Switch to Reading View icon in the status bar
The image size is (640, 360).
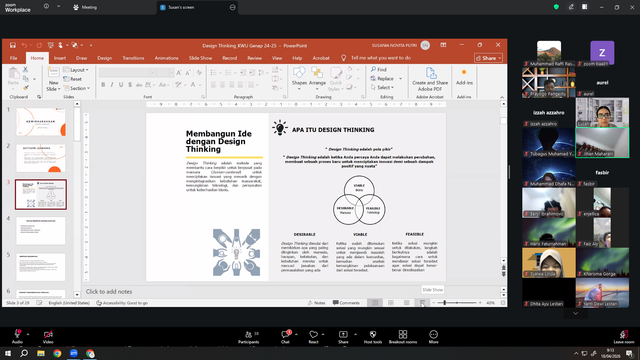point(407,303)
